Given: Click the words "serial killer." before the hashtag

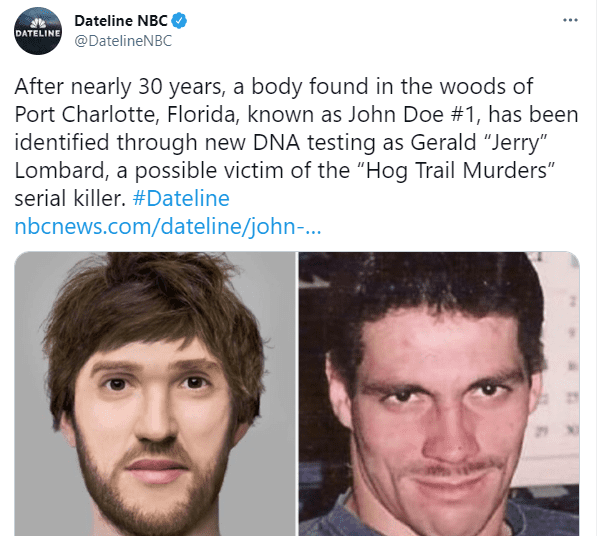Looking at the screenshot, I should tap(70, 198).
